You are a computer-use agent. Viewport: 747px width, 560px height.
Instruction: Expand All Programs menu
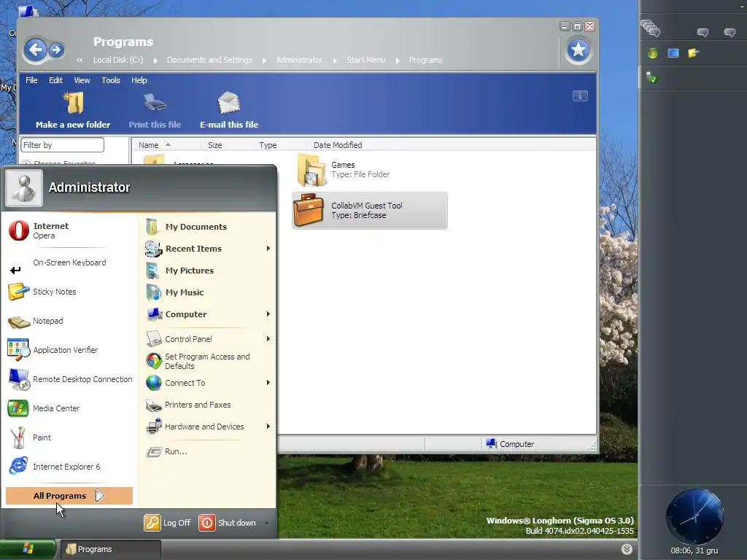click(69, 496)
